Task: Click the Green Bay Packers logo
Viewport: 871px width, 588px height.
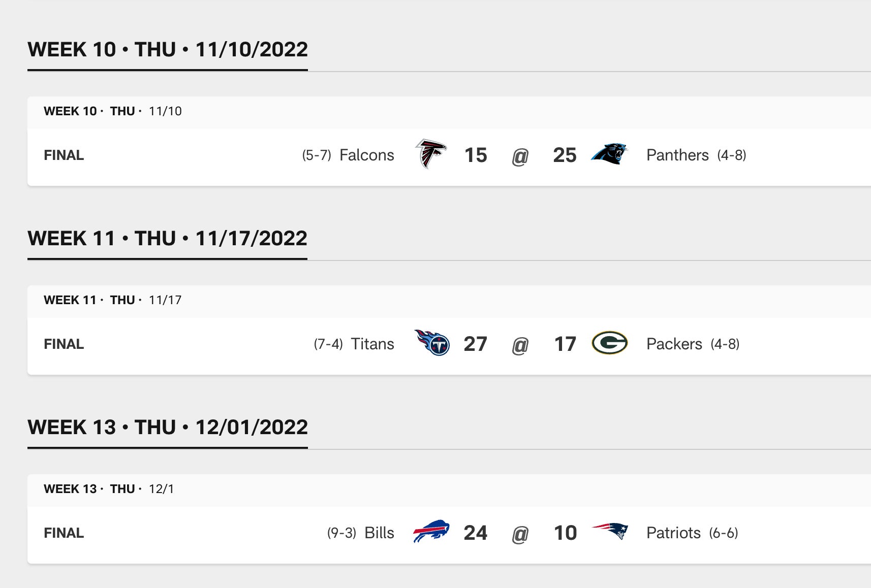Action: pyautogui.click(x=609, y=343)
